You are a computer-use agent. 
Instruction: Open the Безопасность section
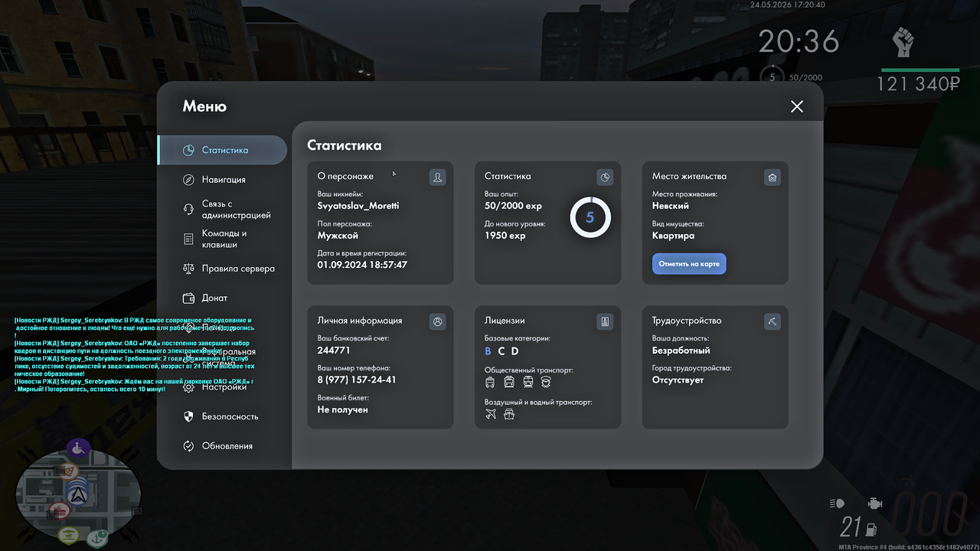(x=222, y=416)
